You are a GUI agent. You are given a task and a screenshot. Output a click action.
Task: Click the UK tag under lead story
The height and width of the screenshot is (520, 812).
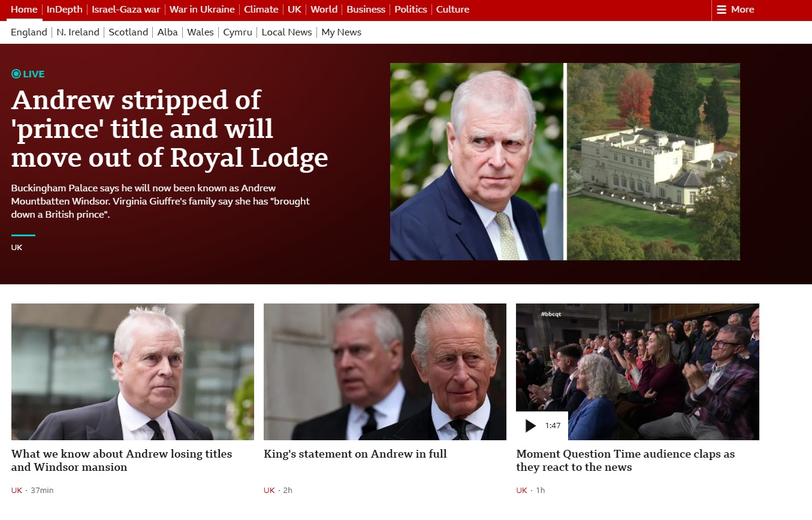17,247
